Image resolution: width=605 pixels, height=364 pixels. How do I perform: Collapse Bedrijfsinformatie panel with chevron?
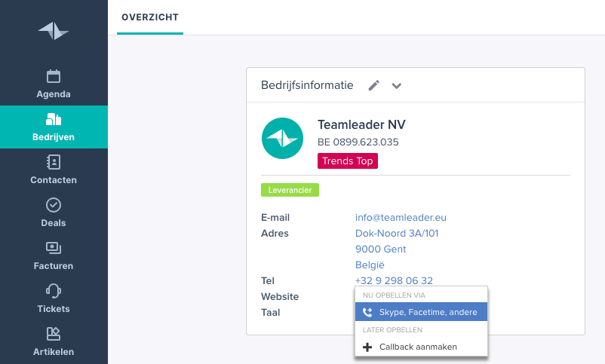pyautogui.click(x=397, y=86)
